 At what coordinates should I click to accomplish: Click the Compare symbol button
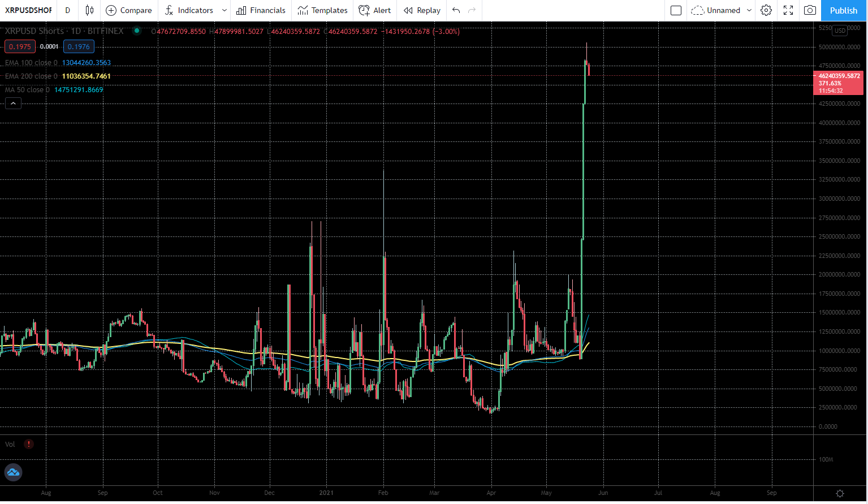click(x=129, y=10)
